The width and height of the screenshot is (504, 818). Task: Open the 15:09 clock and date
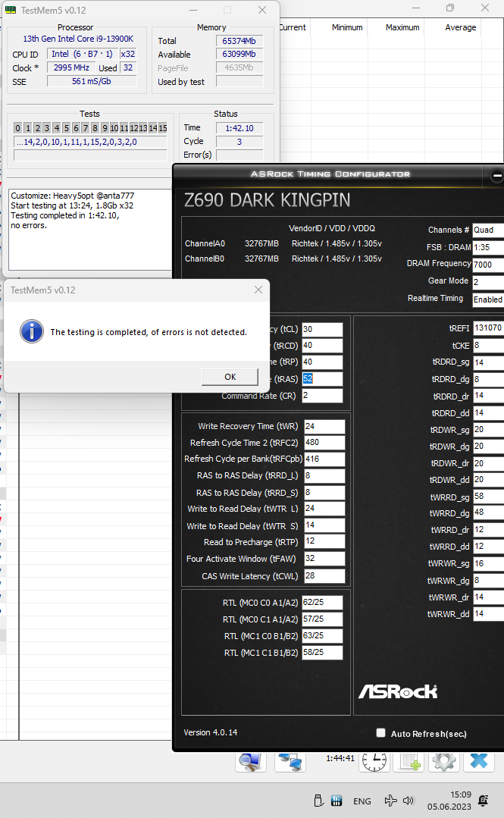pos(449,801)
